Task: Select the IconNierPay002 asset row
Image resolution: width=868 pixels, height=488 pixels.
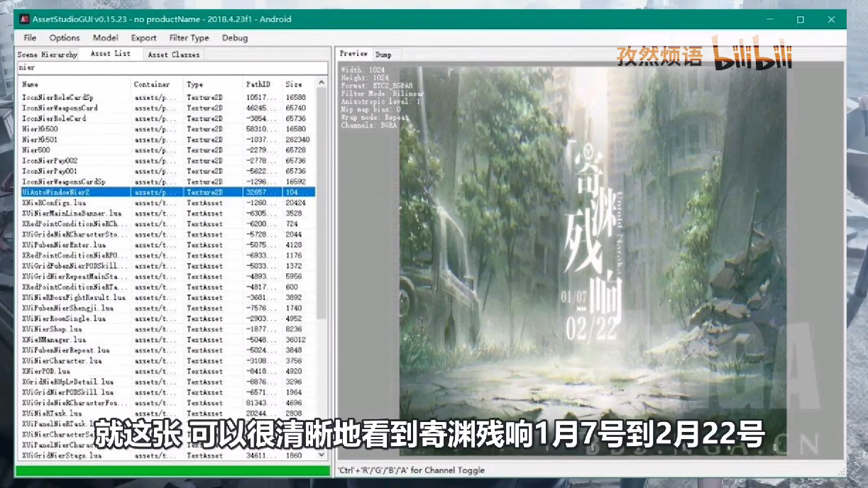Action: click(x=167, y=161)
